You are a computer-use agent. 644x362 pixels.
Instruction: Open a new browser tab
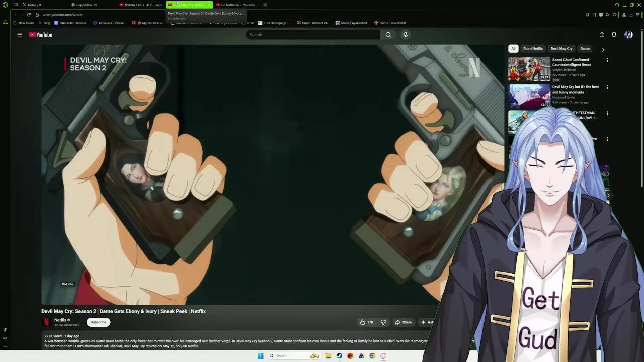coord(265,5)
